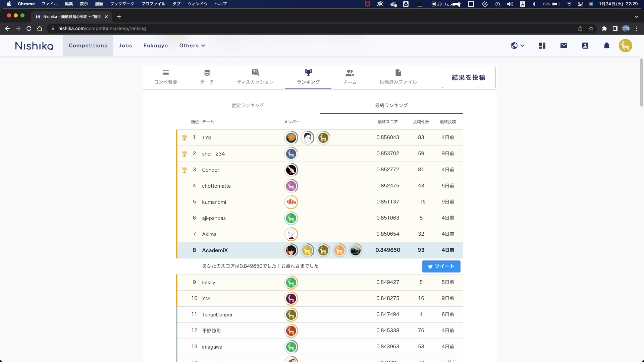Click the 結果を投稿 button
644x362 pixels.
click(x=469, y=77)
